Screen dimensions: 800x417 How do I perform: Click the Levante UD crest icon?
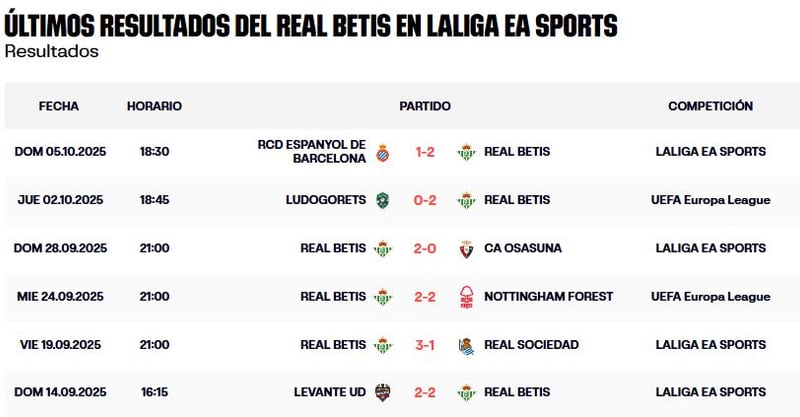[383, 393]
